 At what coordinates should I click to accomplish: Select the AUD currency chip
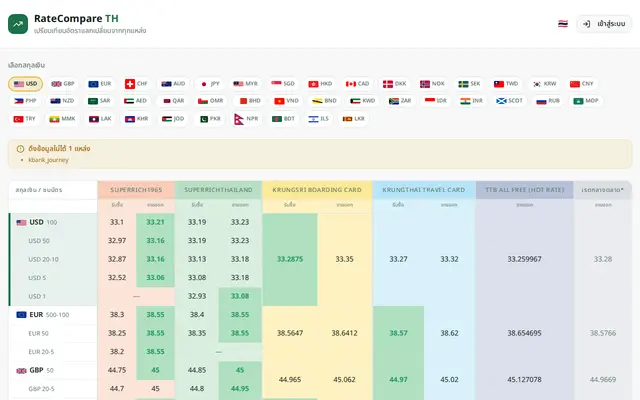point(173,84)
